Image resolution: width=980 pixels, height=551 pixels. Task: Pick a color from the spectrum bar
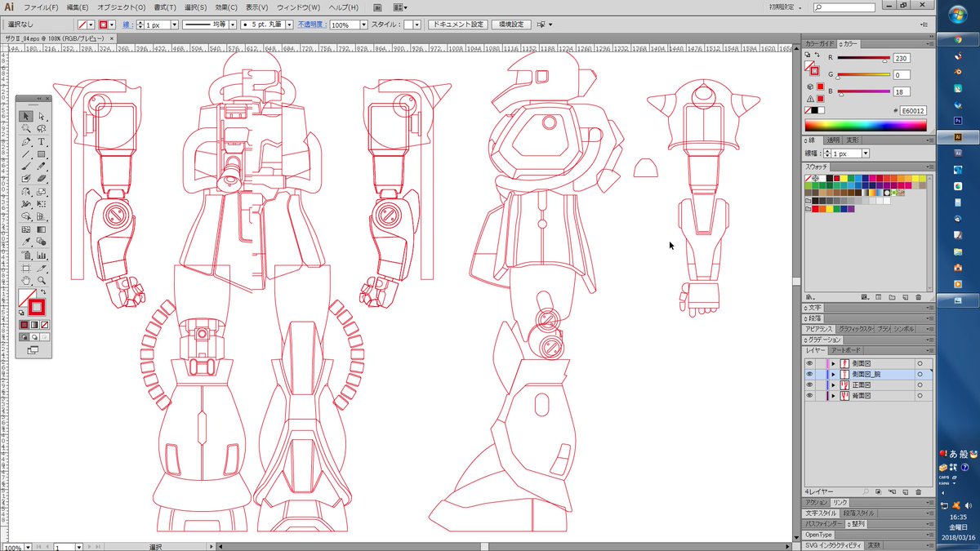866,126
